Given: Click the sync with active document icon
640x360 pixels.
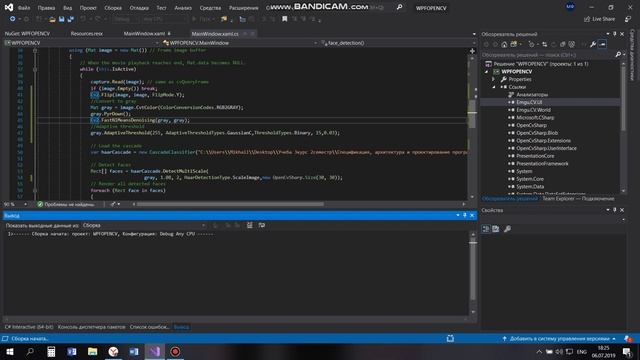Looking at the screenshot, I should point(544,44).
